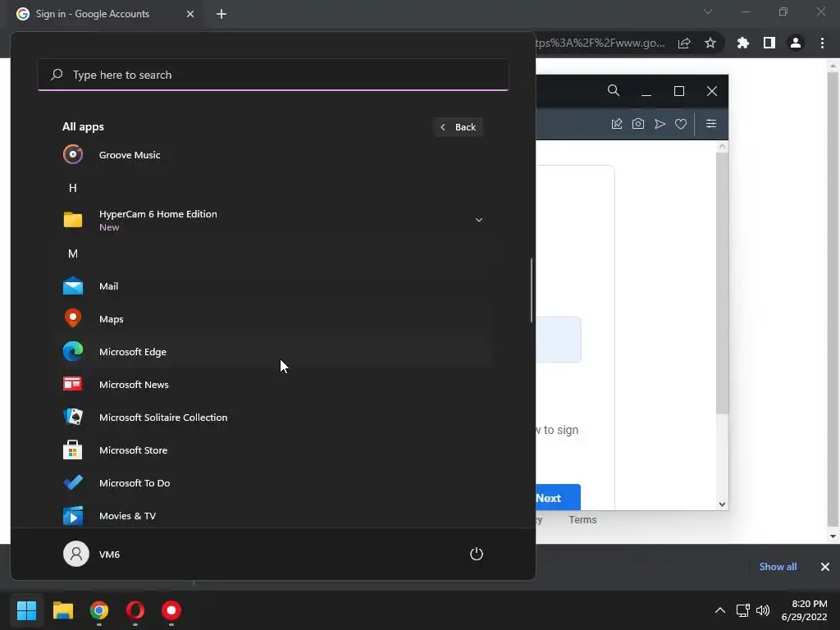This screenshot has height=630, width=840.
Task: Open Chrome tab search dropdown arrow
Action: pos(708,11)
